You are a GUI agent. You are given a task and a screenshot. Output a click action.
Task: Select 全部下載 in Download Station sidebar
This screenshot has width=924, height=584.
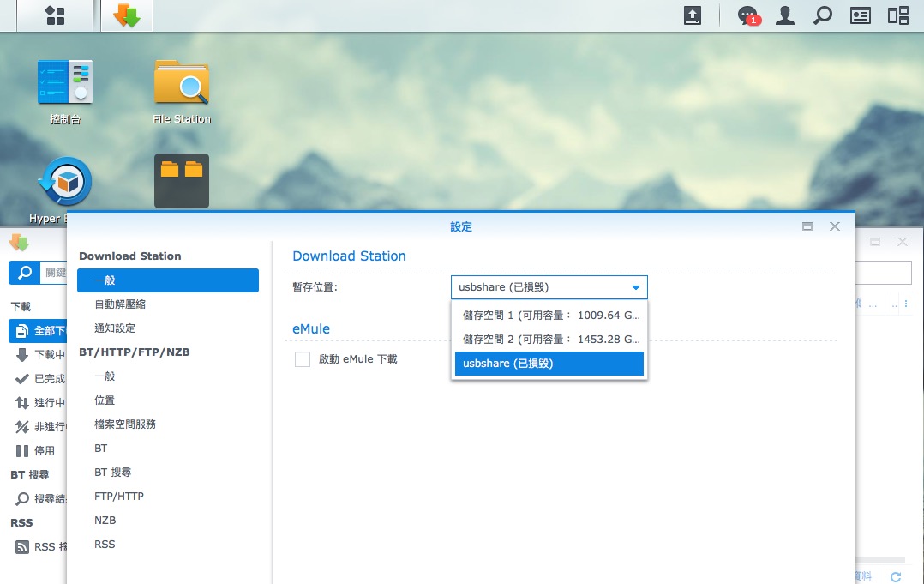[x=39, y=331]
